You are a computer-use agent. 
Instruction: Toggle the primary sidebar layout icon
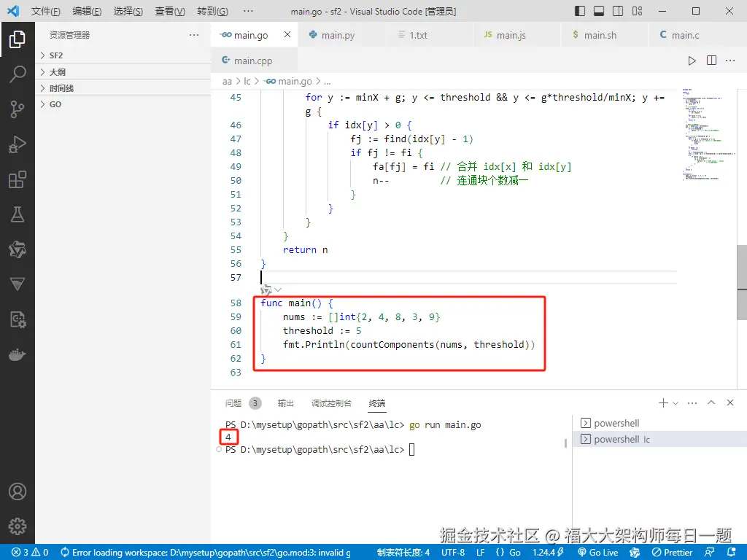[x=579, y=11]
